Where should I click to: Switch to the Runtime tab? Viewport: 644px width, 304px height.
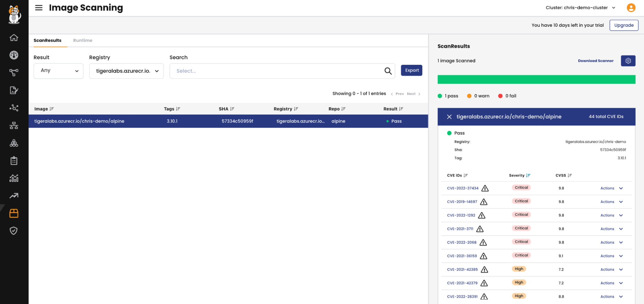coord(82,40)
